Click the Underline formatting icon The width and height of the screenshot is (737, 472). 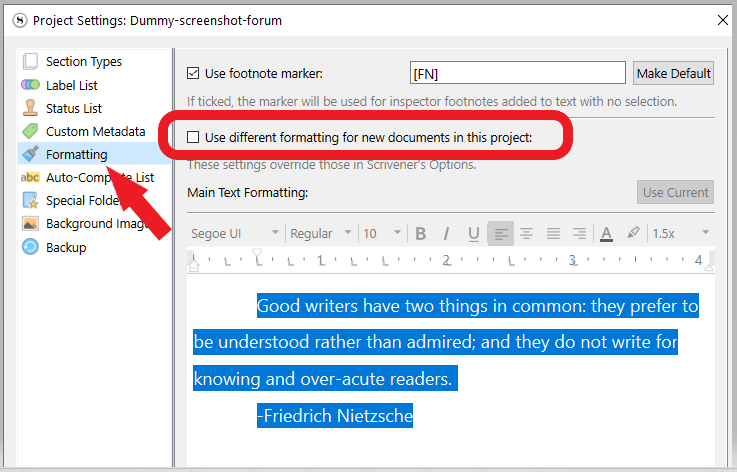[473, 233]
